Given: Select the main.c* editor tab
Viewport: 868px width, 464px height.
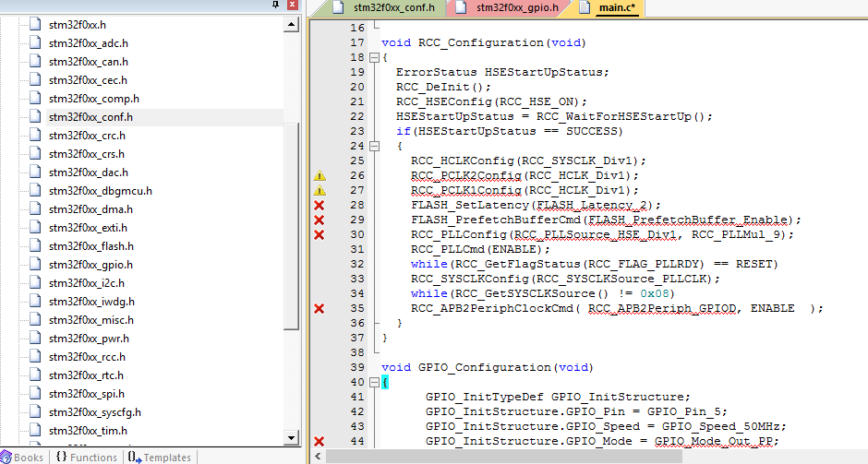Looking at the screenshot, I should (x=609, y=7).
